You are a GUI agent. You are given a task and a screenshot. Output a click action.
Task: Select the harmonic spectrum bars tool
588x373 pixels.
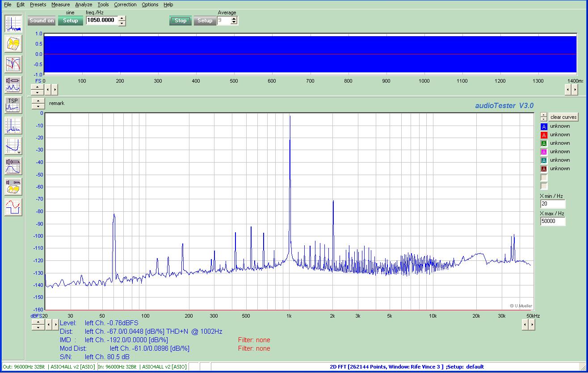coord(13,126)
